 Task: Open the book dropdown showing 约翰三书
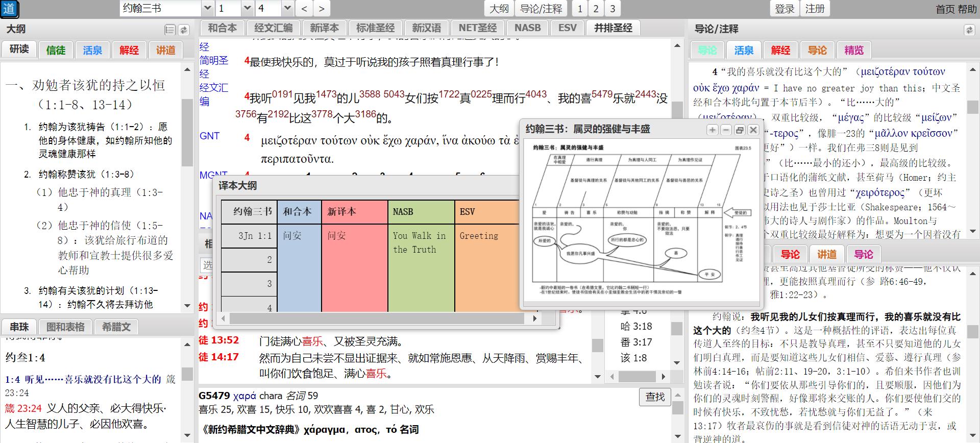pyautogui.click(x=207, y=9)
